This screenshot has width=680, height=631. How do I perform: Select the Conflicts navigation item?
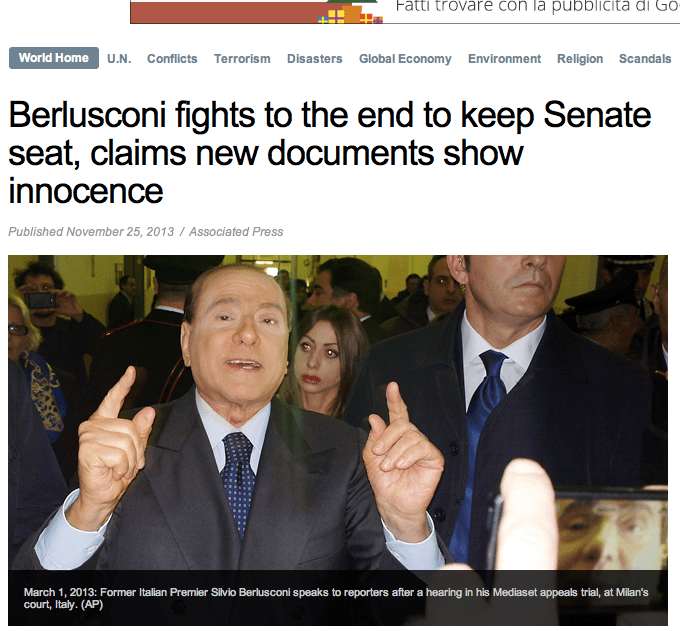172,59
